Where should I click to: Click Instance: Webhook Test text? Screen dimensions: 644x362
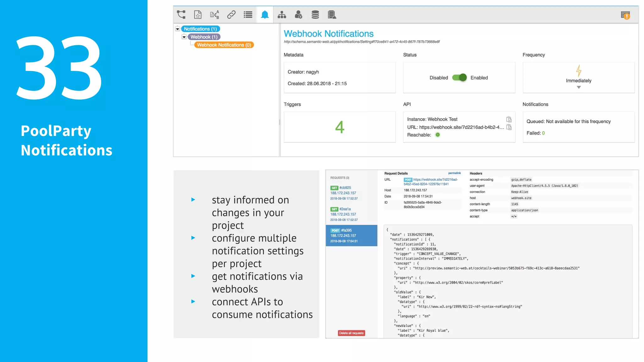point(432,119)
